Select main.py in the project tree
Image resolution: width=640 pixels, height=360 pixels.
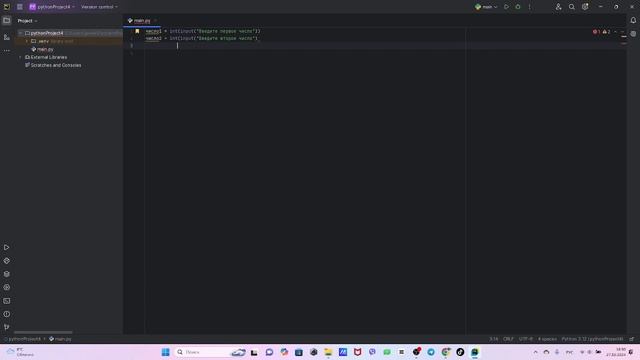pos(42,49)
